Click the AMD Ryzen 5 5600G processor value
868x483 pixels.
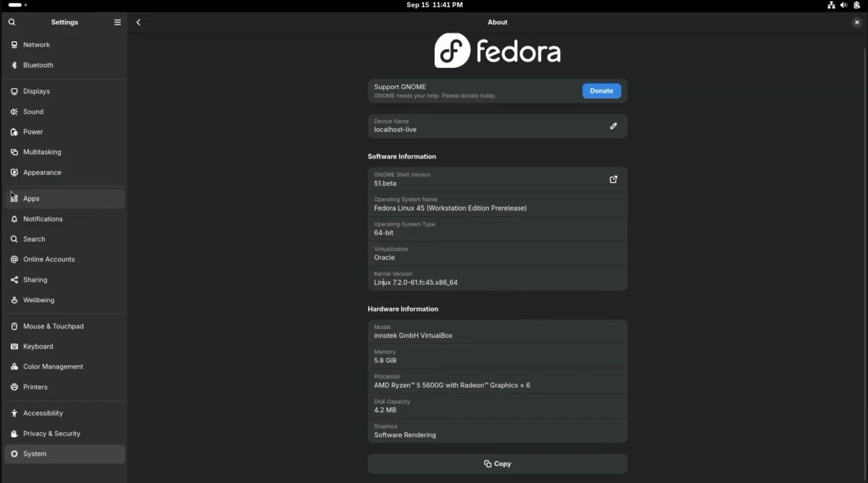click(452, 385)
